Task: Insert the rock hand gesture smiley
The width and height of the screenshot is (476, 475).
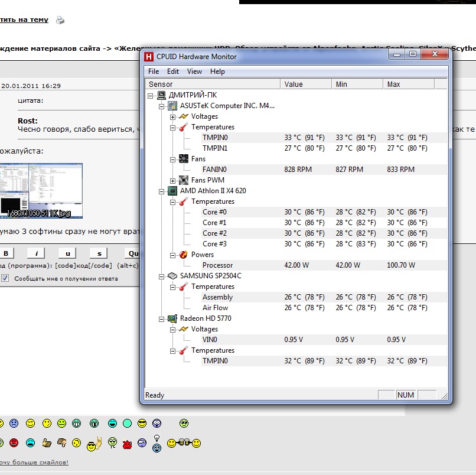Action: coord(94,444)
